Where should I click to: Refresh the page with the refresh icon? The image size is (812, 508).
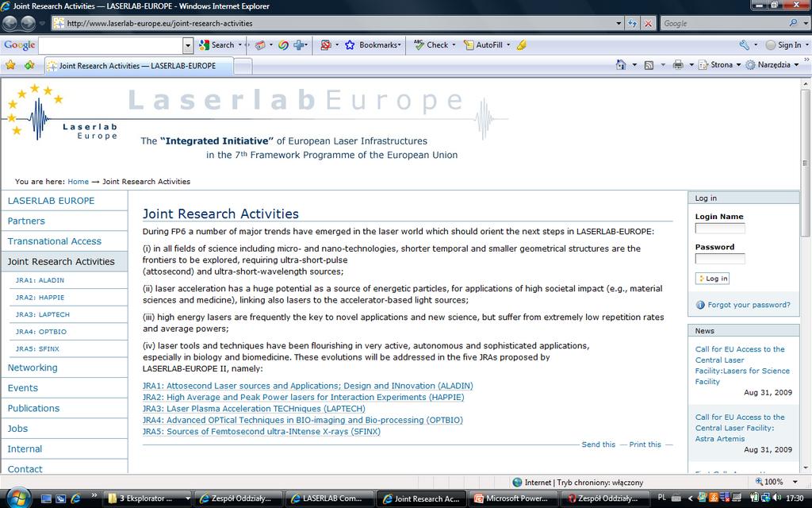tap(632, 23)
